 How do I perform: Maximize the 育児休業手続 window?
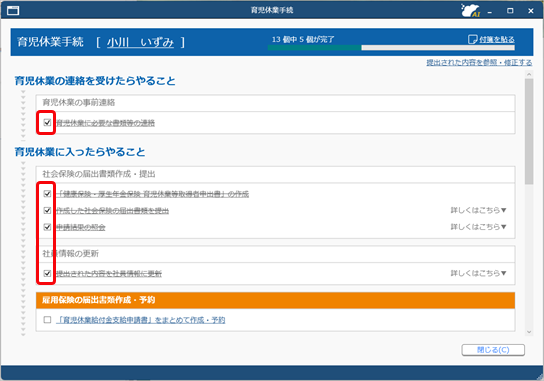[510, 11]
